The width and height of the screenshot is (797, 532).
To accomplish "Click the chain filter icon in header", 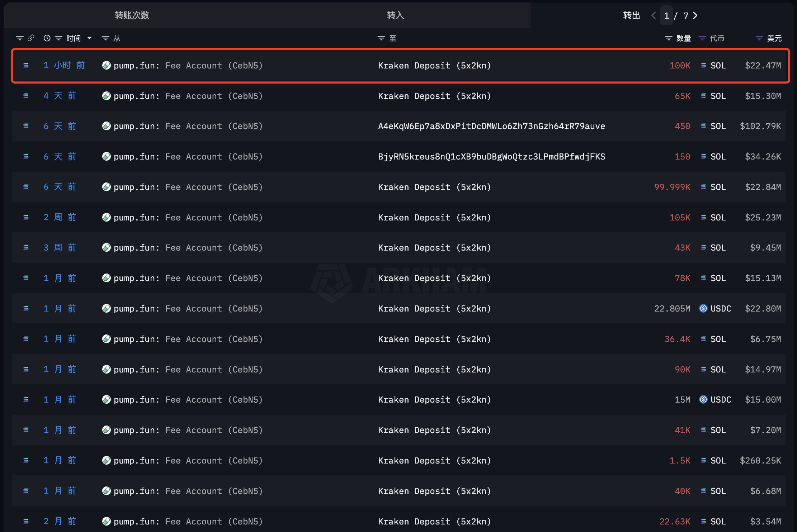I will tap(19, 38).
